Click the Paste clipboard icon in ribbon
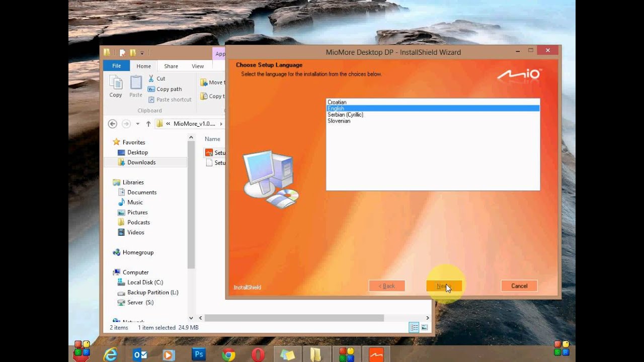Viewport: 644px width, 362px height. (136, 86)
